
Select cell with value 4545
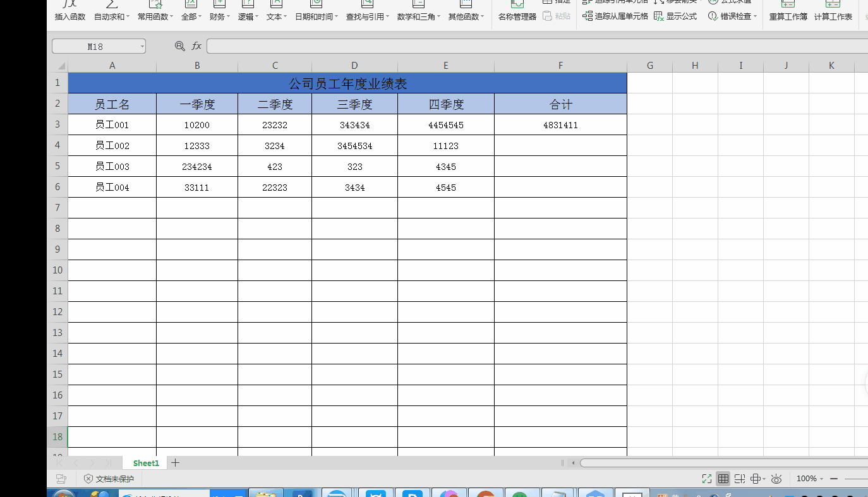tap(446, 188)
